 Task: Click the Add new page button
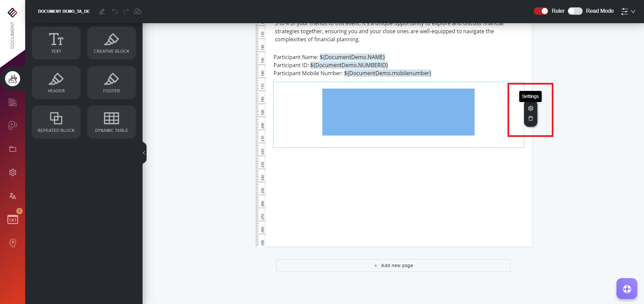(x=393, y=265)
